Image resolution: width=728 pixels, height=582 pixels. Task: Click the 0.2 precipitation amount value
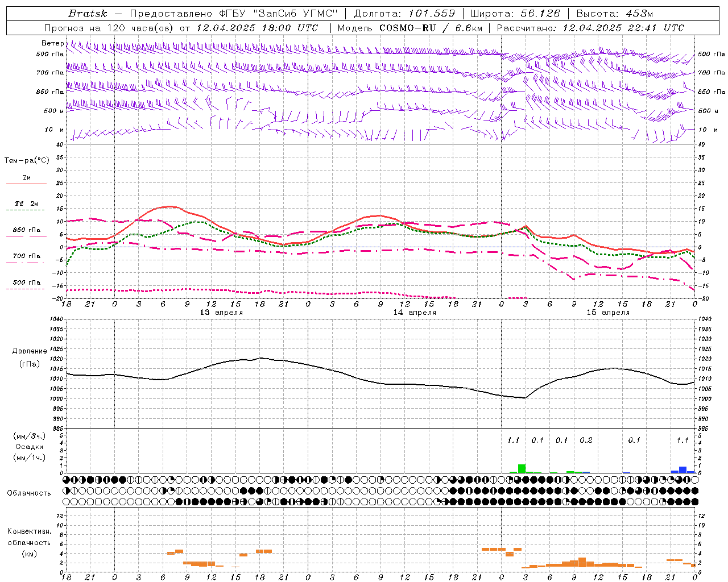586,440
